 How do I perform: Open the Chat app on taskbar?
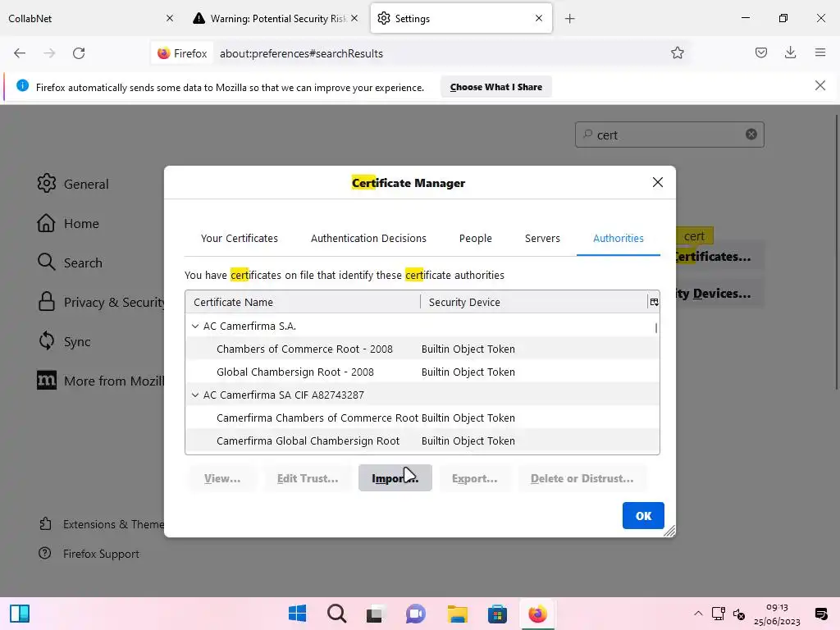coord(415,614)
